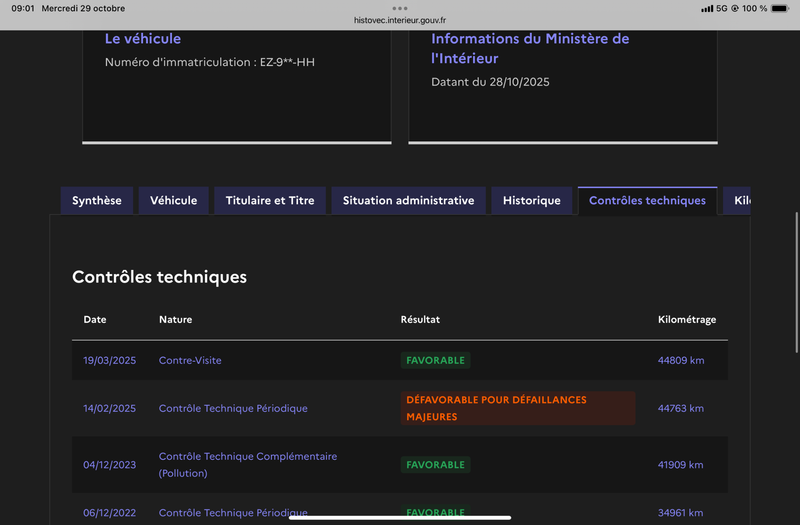
Task: Click the Kilométrage column header
Action: point(686,320)
